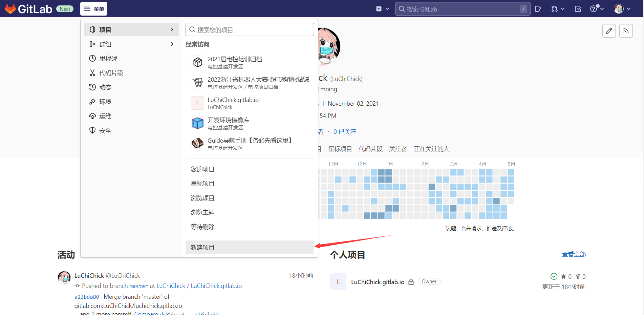Open the user avatar dropdown menu
This screenshot has height=315, width=644.
(x=622, y=9)
